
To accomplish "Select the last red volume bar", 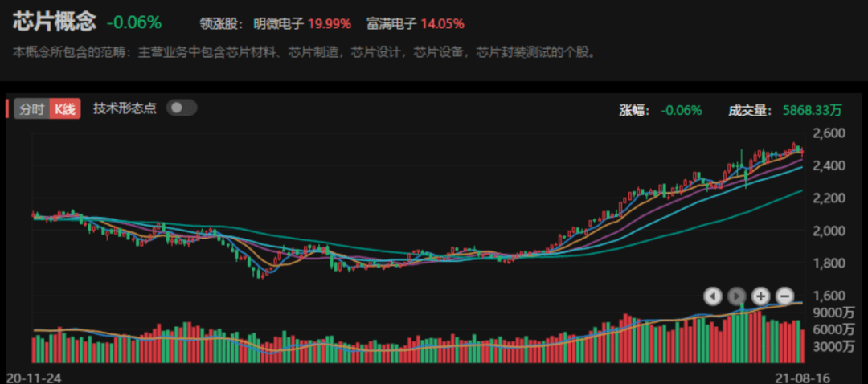I will (803, 345).
